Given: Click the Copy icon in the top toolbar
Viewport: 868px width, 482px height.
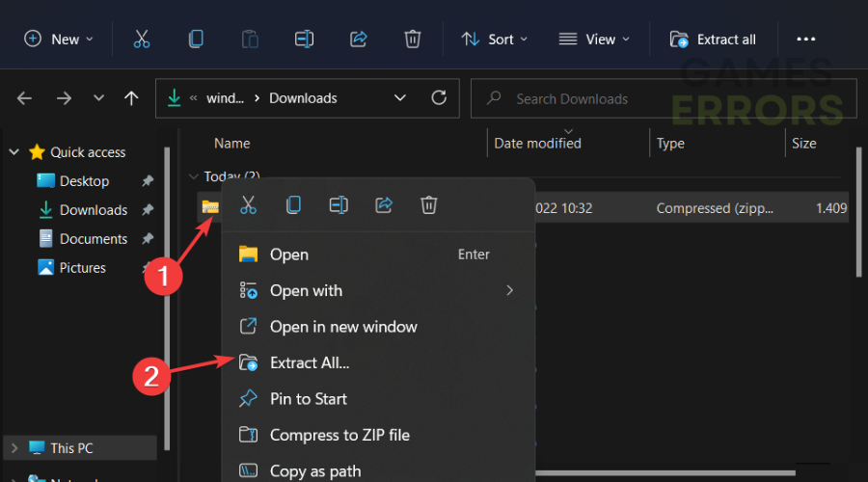Looking at the screenshot, I should 196,40.
